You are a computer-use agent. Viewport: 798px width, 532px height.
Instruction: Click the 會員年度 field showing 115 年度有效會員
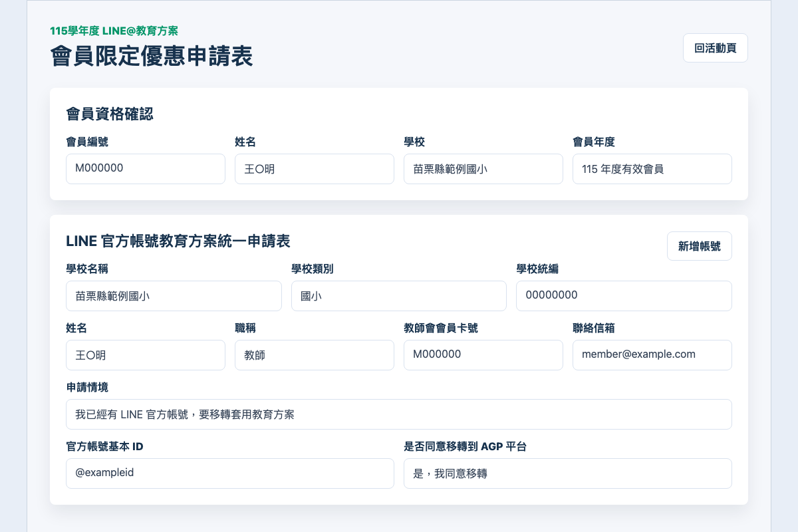[x=652, y=169]
